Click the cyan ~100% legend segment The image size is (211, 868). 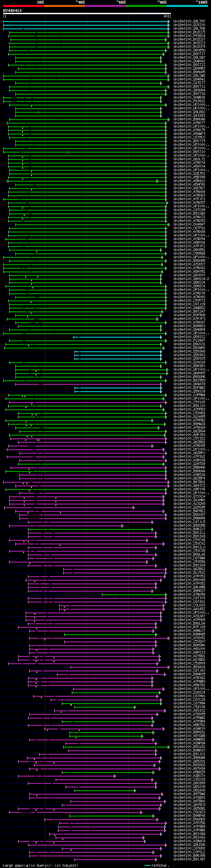[187, 6]
